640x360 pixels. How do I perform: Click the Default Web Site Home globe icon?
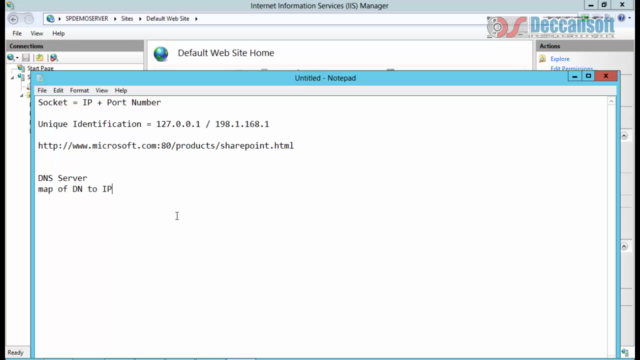[161, 53]
